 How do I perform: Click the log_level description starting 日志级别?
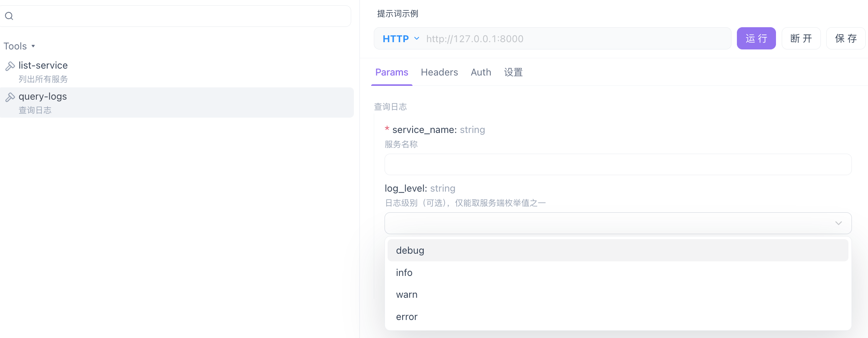(465, 203)
